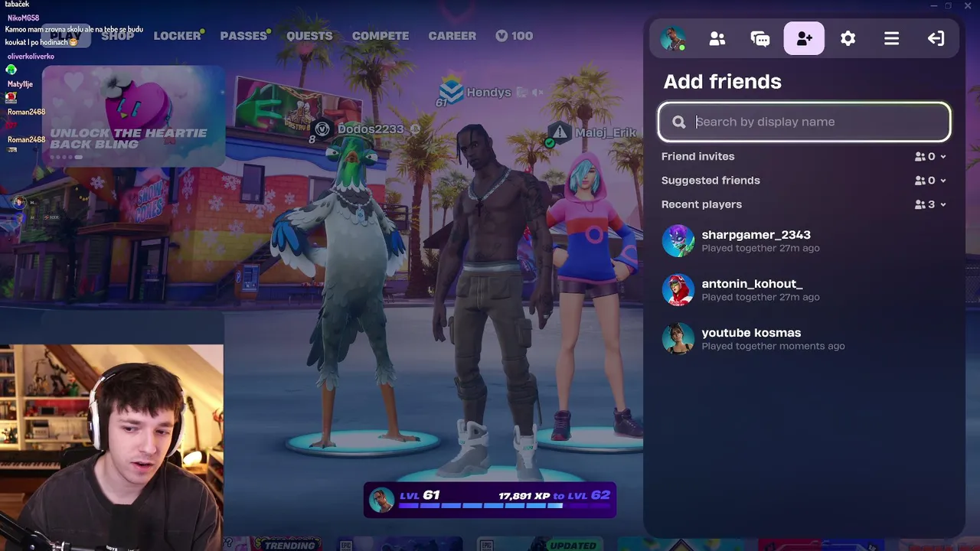The image size is (980, 551).
Task: Click antonin_kohout_ avatar
Action: [678, 289]
